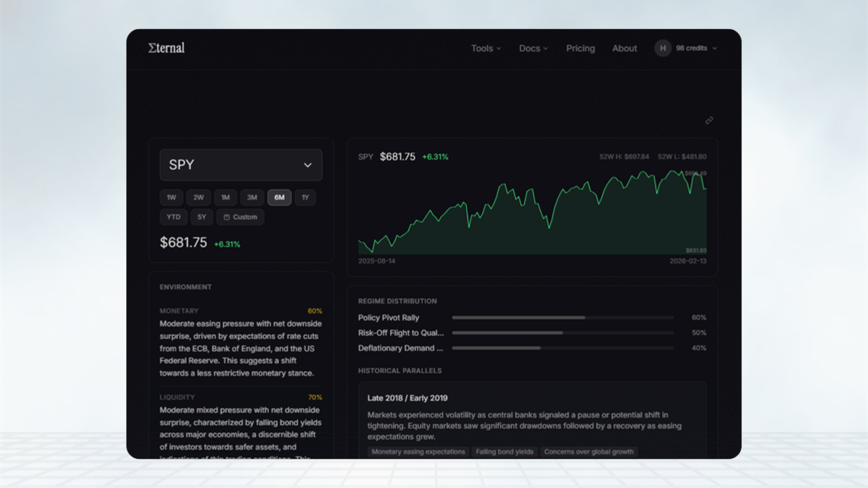Copy the shareable link icon
The width and height of the screenshot is (868, 488).
[x=708, y=121]
